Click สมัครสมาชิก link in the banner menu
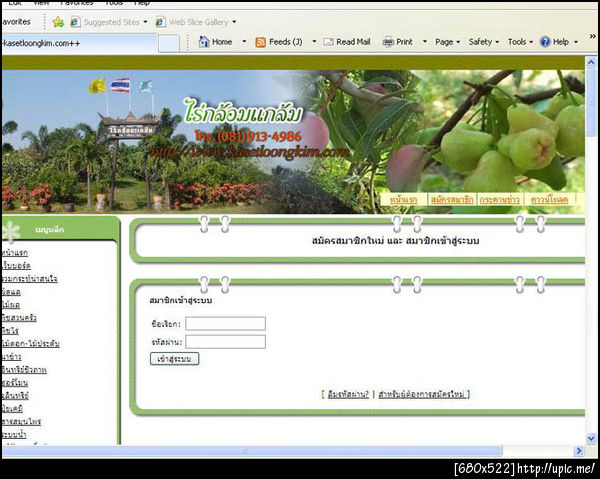600x479 pixels. (x=452, y=200)
